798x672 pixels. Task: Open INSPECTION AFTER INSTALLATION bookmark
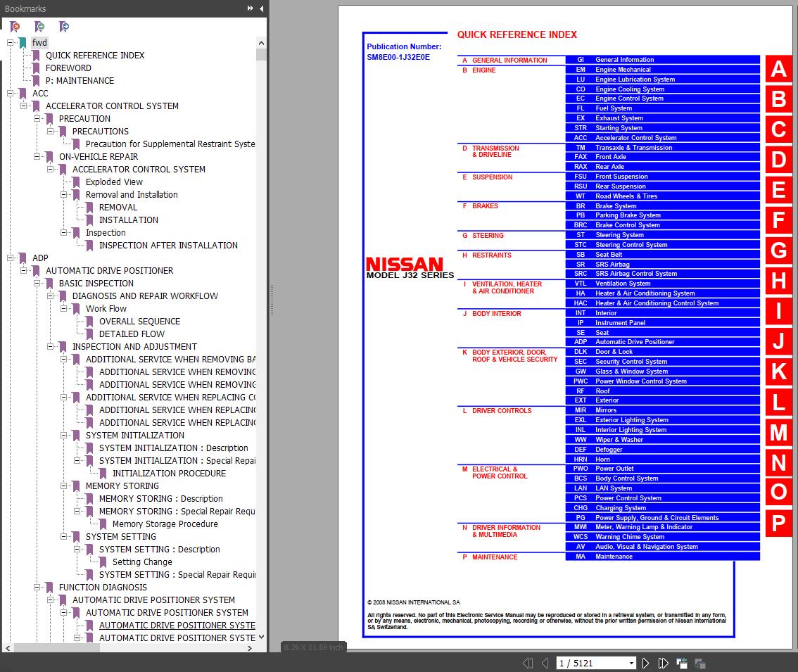coord(168,246)
